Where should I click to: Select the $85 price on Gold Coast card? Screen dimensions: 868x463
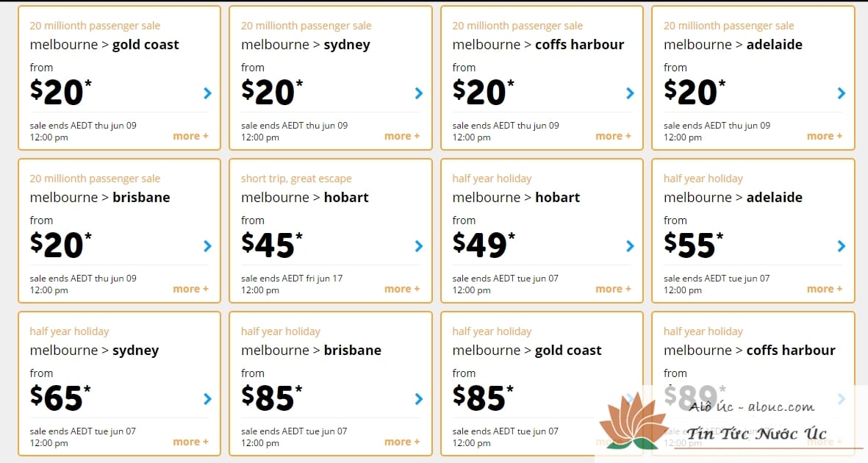483,397
